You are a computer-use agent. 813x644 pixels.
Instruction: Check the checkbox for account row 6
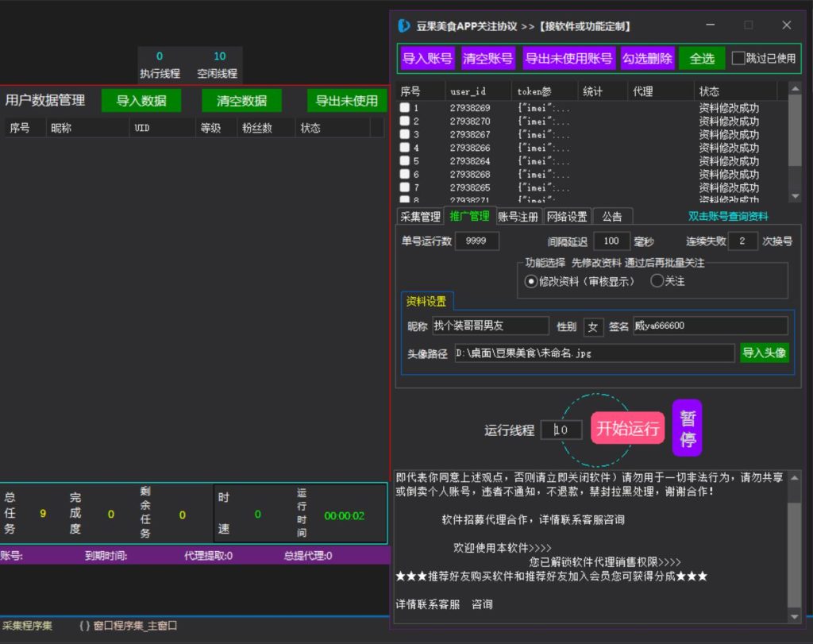point(404,174)
